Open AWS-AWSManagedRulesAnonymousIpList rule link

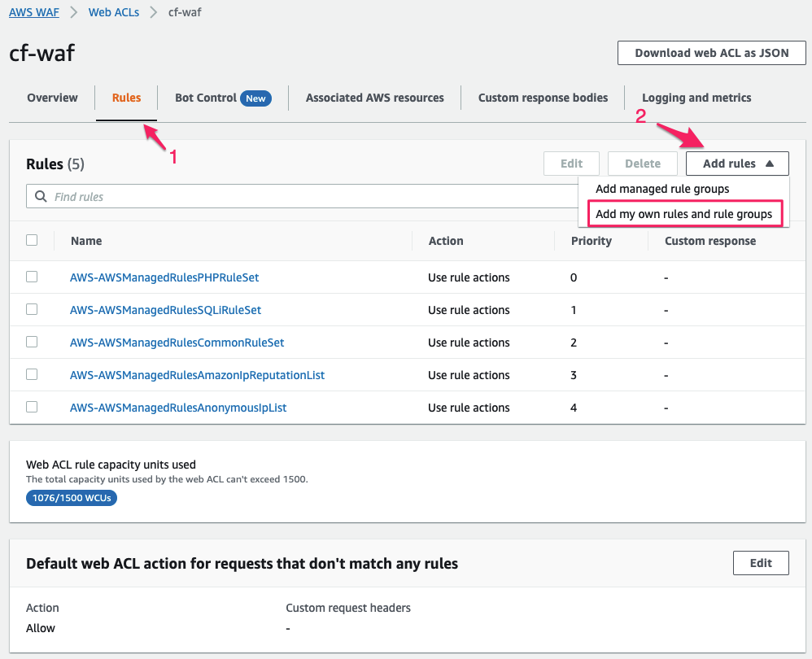point(178,408)
